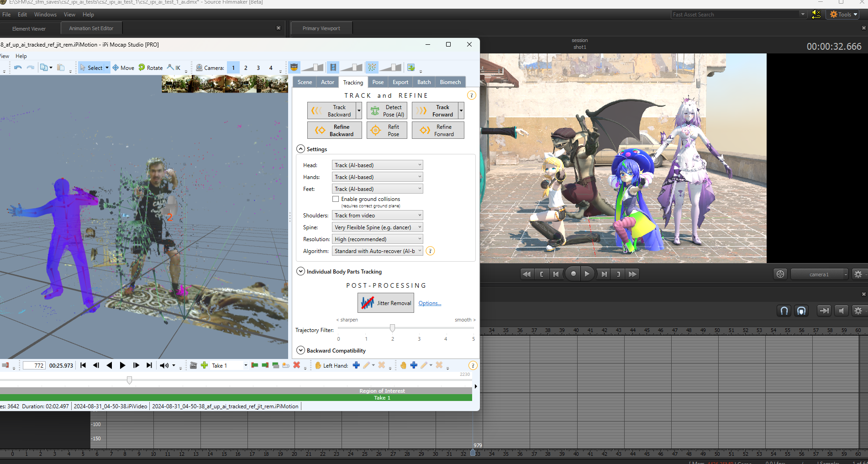Viewport: 868px width, 464px height.
Task: Click Refine Backward
Action: pos(335,131)
